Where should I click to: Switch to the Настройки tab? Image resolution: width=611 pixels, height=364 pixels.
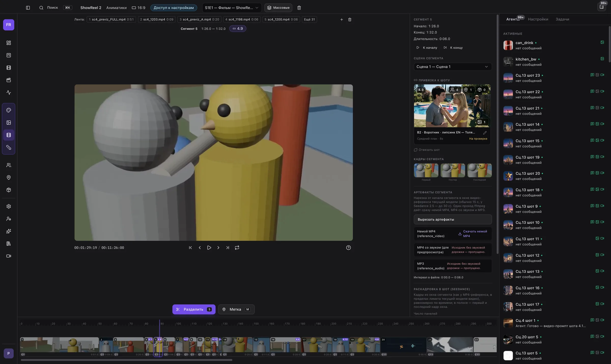coord(538,19)
